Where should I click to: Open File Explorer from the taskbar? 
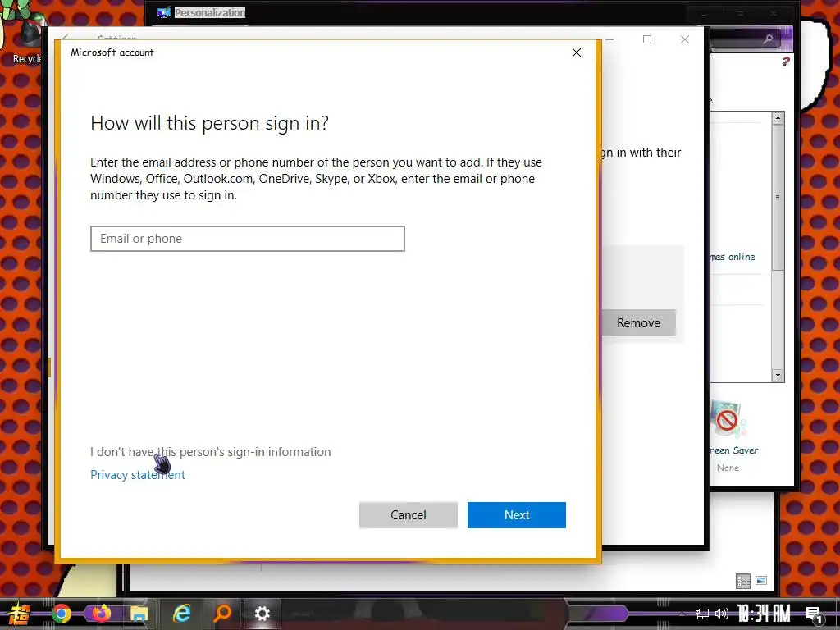click(139, 614)
